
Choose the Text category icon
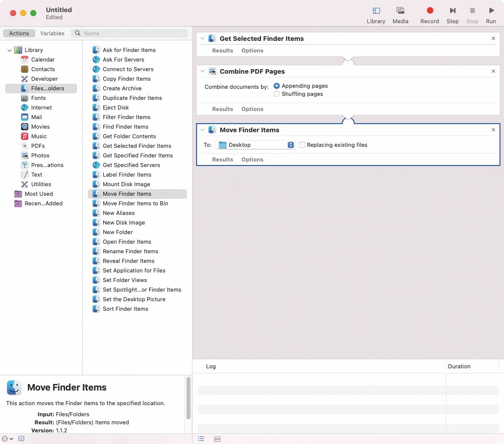(24, 175)
